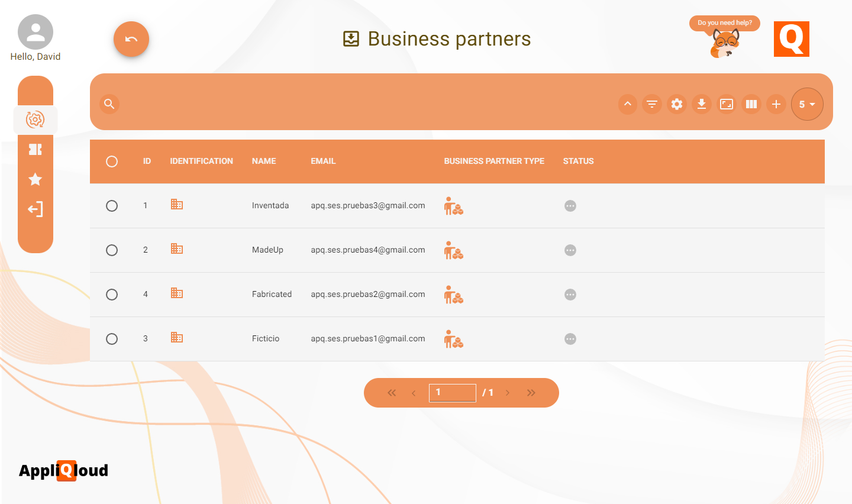Collapse the search bar with the chevron
The height and width of the screenshot is (504, 852).
coord(627,104)
